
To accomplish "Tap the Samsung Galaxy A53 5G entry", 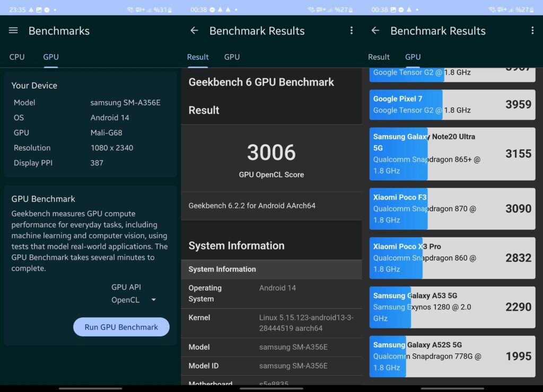I will [x=452, y=307].
